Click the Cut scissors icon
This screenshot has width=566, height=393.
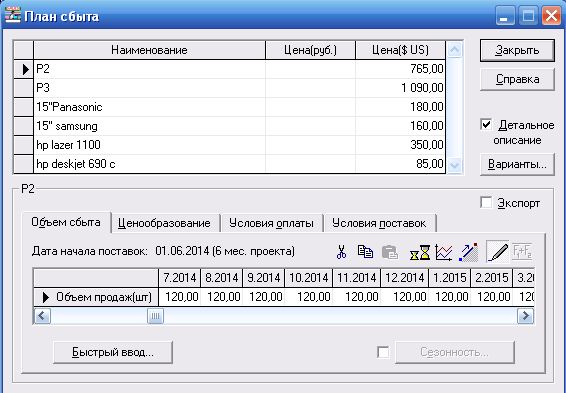tap(341, 252)
